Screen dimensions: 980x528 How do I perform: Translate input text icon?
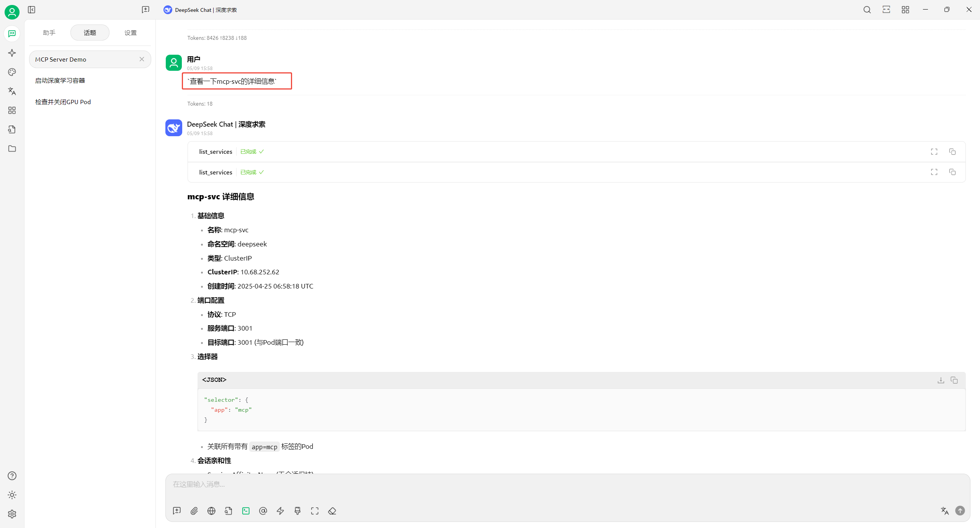click(x=944, y=511)
